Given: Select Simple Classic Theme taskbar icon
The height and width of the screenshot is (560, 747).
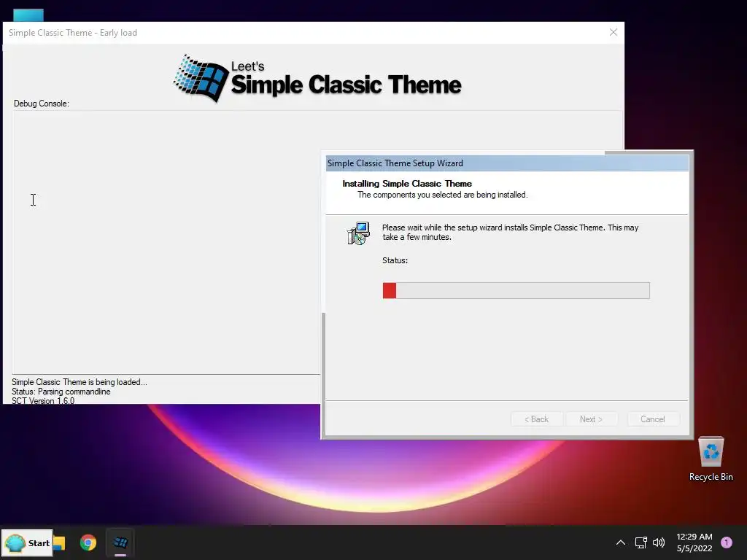Looking at the screenshot, I should [120, 542].
